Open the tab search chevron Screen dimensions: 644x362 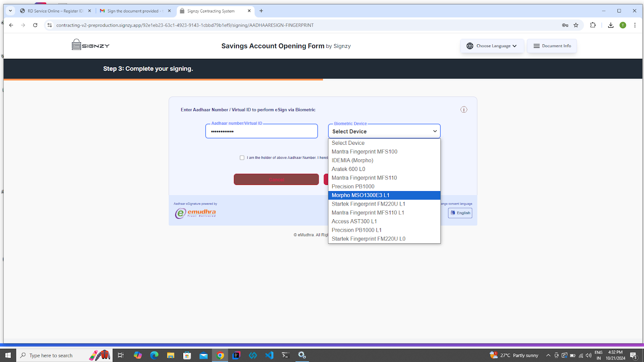(10, 11)
